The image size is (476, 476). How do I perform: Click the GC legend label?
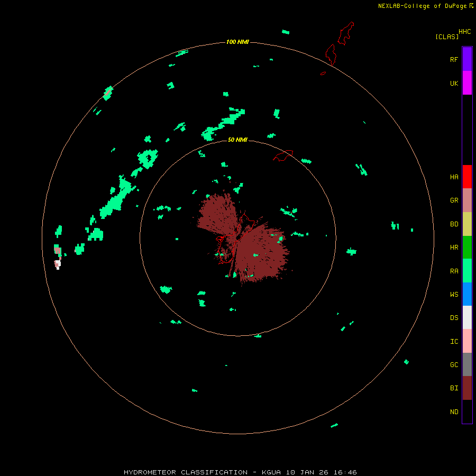(454, 365)
